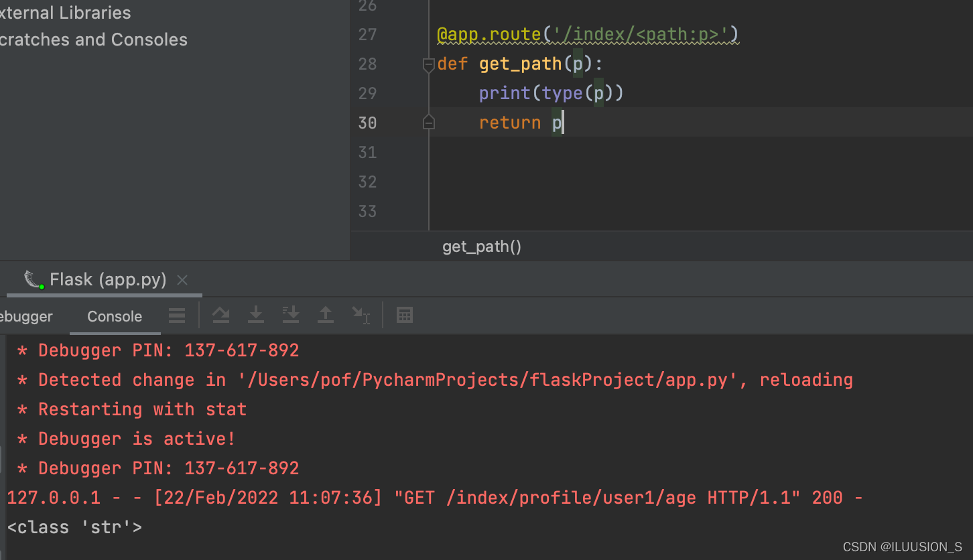Click the Show Execution Point lines icon
The height and width of the screenshot is (560, 973).
pyautogui.click(x=177, y=315)
